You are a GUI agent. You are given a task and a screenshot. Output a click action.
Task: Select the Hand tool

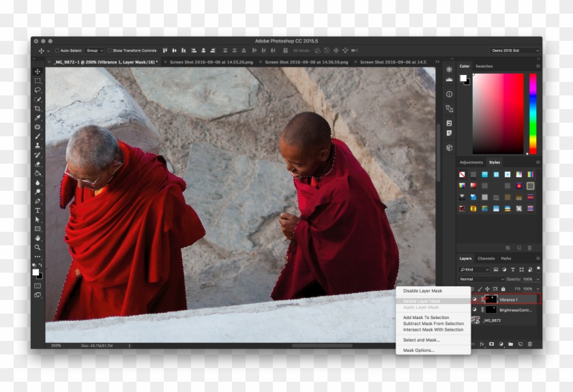[38, 238]
